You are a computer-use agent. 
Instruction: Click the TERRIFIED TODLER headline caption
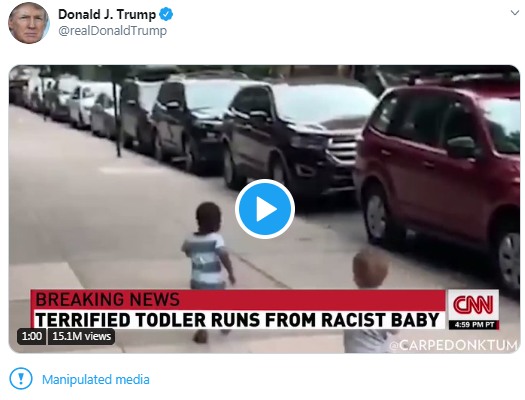(237, 319)
